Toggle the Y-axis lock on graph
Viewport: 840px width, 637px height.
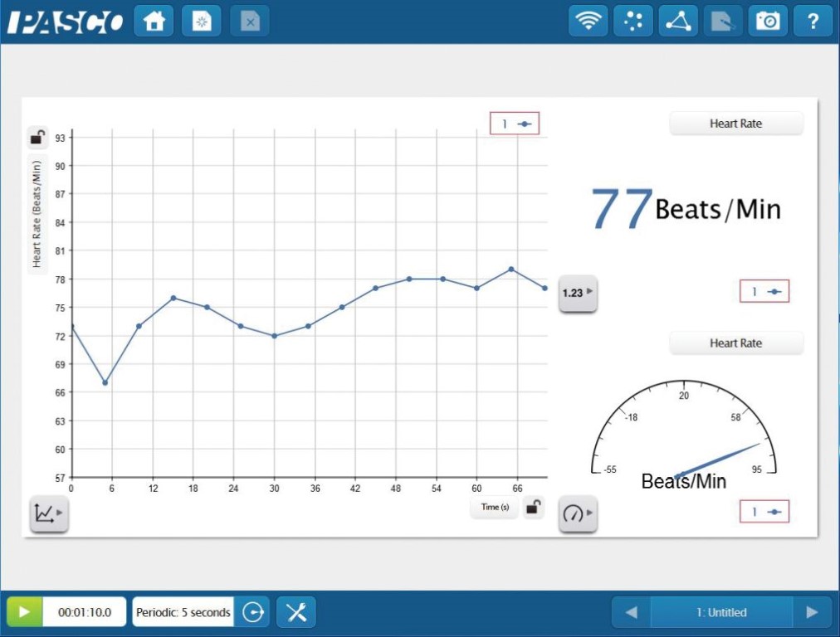coord(37,137)
